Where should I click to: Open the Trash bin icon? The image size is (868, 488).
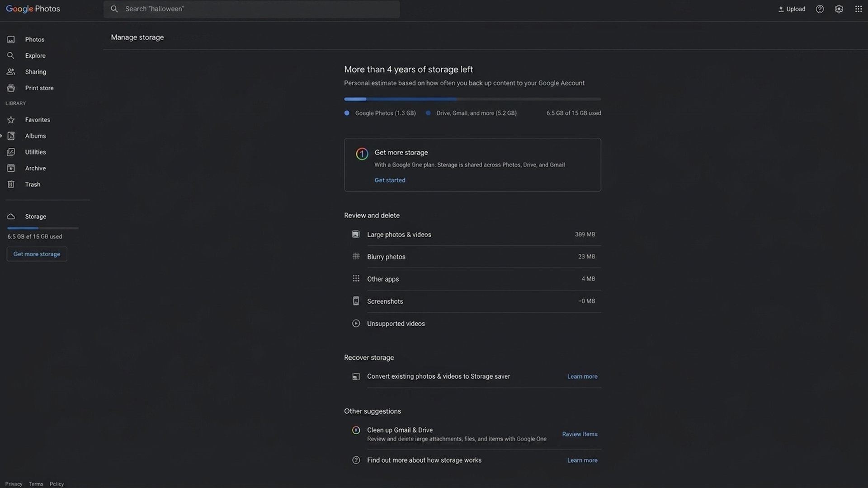(11, 184)
